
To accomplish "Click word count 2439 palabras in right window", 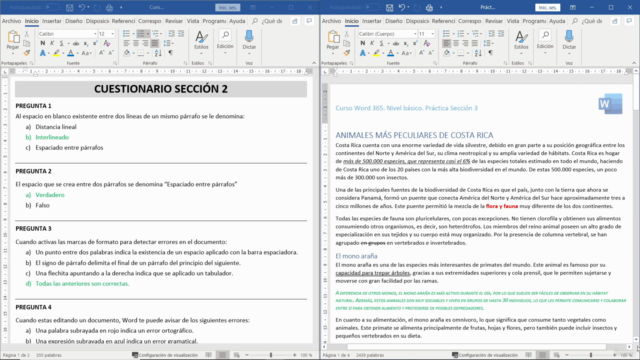I will (370, 355).
